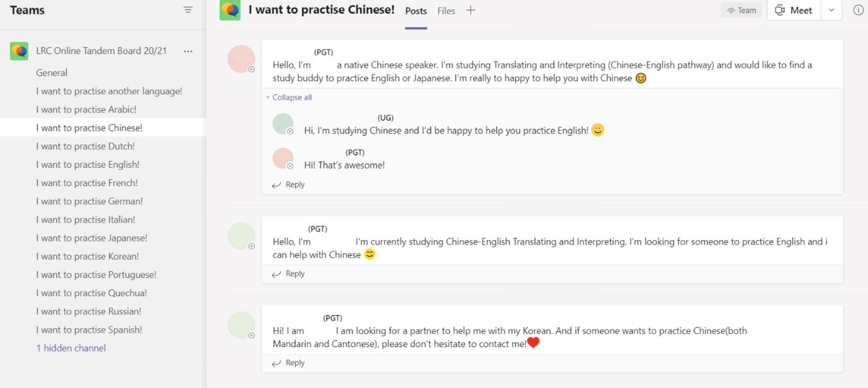Start a meeting with the Meet button
Viewport: 868px width, 388px height.
click(x=794, y=10)
